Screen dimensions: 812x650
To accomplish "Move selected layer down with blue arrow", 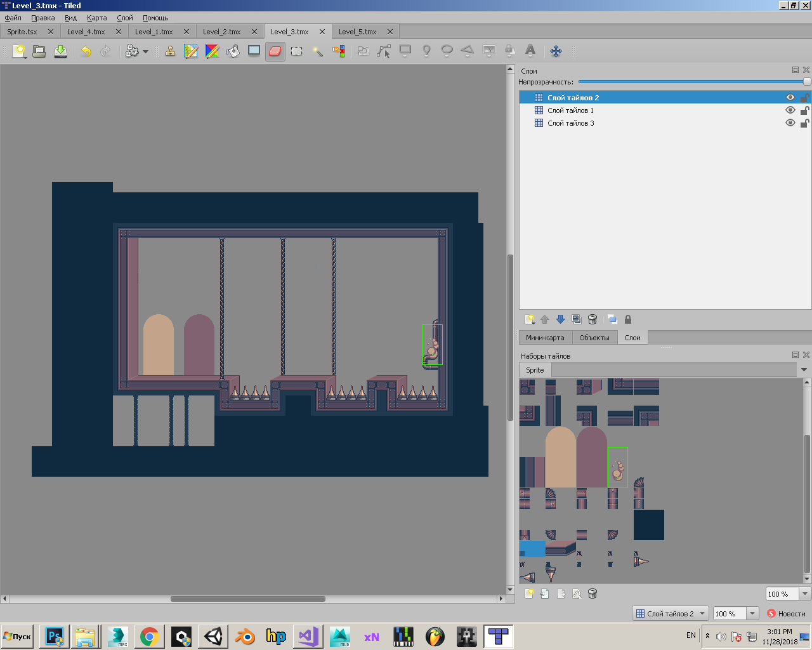I will pyautogui.click(x=560, y=319).
